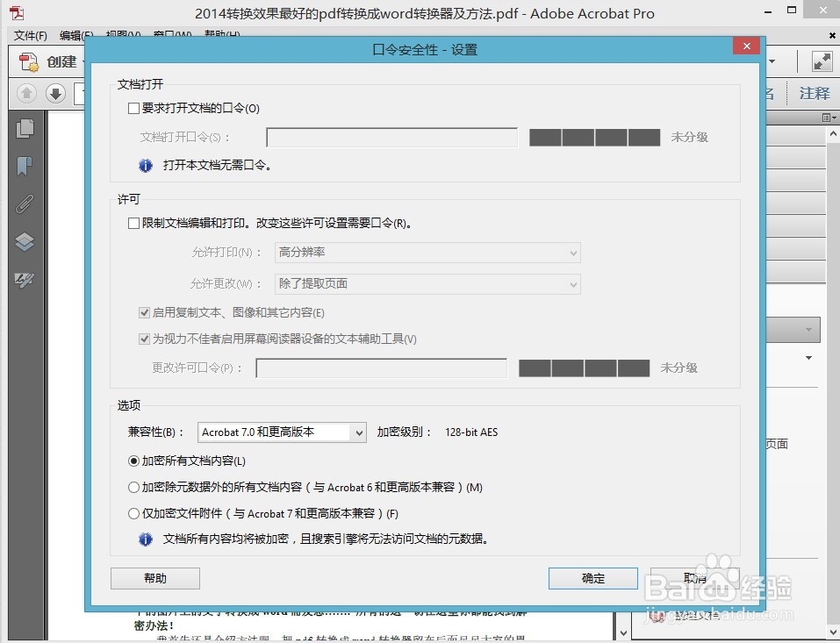Enable 限制文档编辑和打印 checkbox
The height and width of the screenshot is (643, 840).
134,224
